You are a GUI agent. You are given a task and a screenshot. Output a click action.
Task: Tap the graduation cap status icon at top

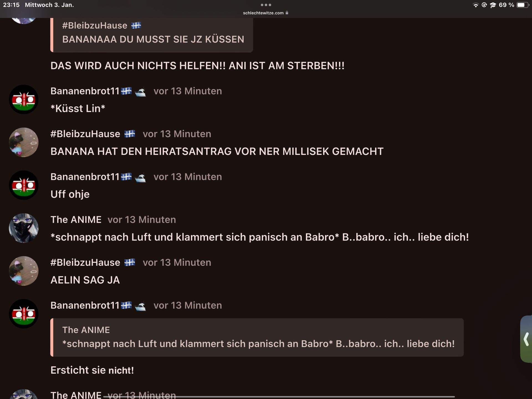coord(493,5)
